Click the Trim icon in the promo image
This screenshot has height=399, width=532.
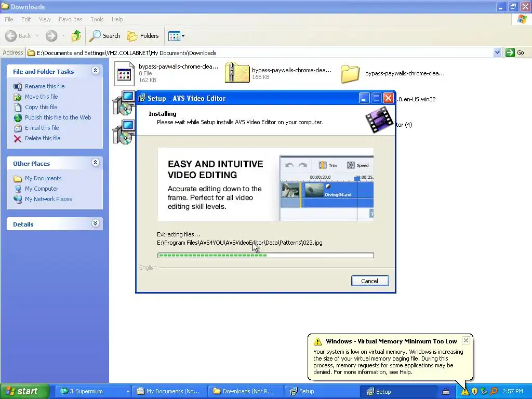click(323, 165)
